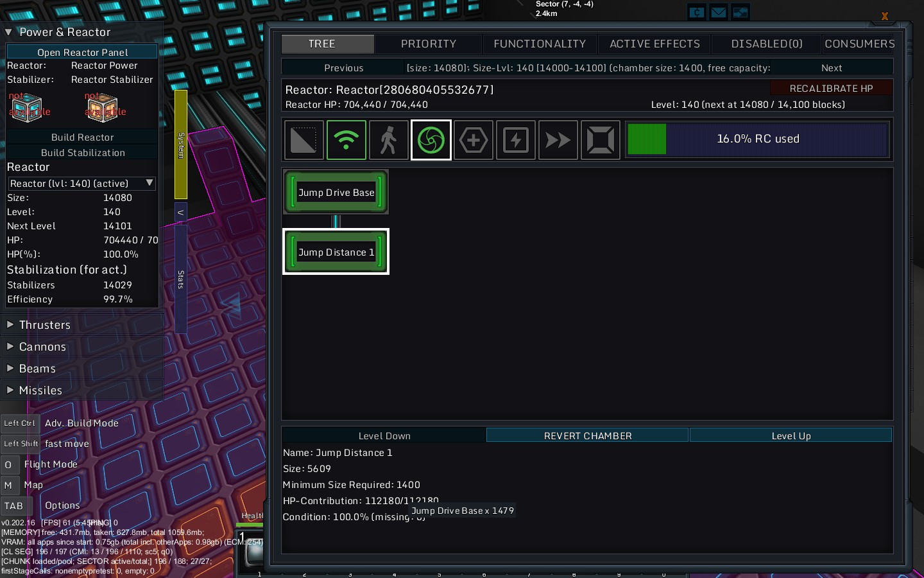Click the Level Up button
This screenshot has height=578, width=924.
[x=791, y=435]
